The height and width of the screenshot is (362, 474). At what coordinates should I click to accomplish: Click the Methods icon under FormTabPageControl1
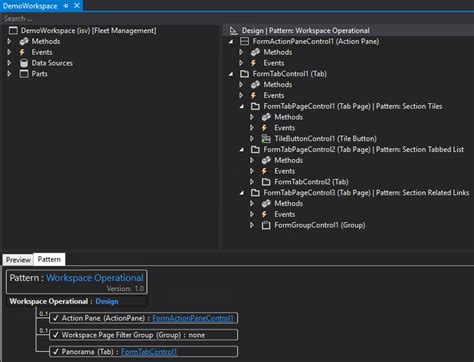266,117
